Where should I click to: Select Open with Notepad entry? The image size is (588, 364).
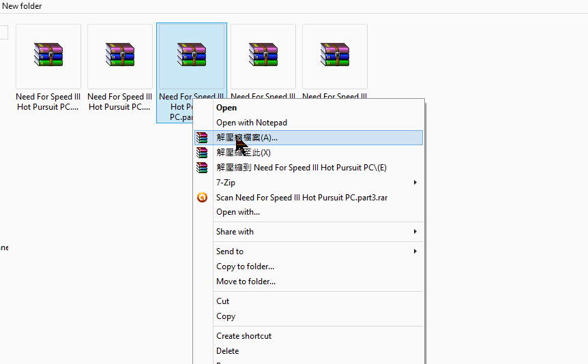click(x=252, y=123)
